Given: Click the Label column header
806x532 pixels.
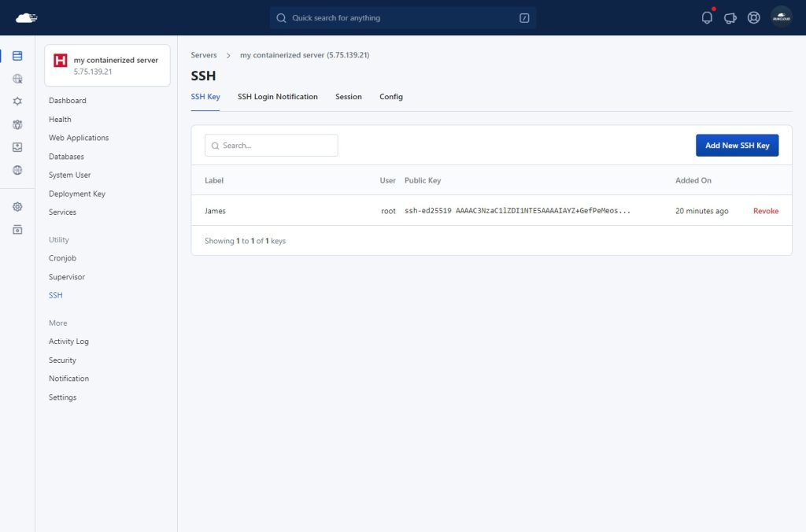Looking at the screenshot, I should (x=214, y=180).
